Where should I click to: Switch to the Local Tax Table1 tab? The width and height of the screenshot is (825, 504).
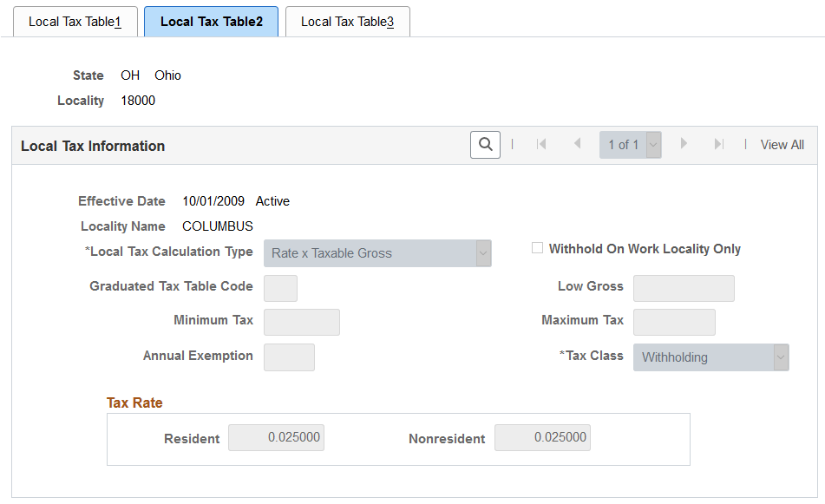tap(75, 22)
